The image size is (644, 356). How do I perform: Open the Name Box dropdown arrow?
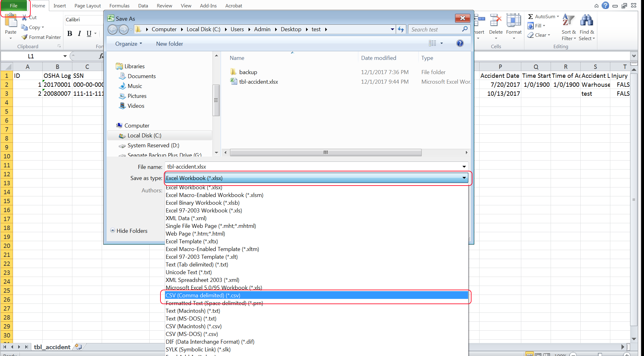pos(65,56)
